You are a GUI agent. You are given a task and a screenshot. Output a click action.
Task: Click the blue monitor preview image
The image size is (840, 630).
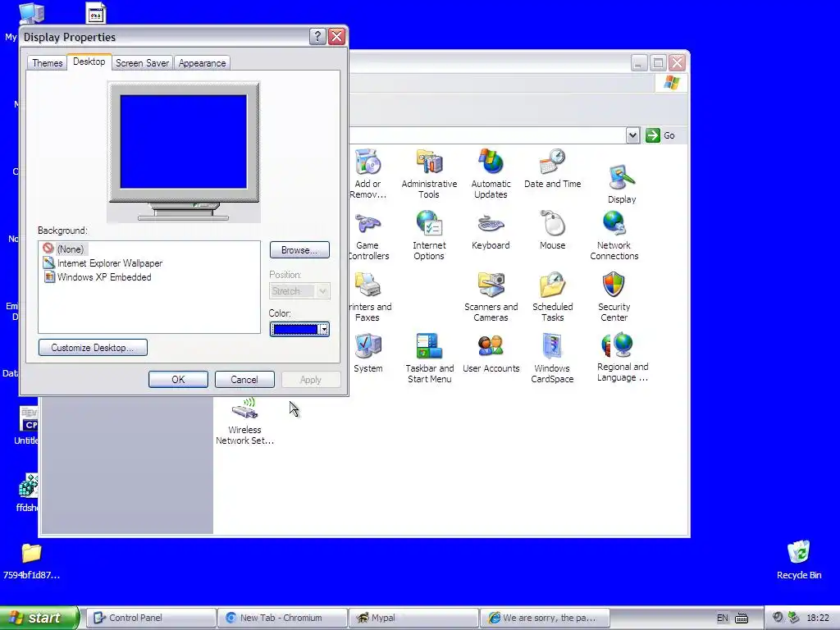pyautogui.click(x=183, y=142)
